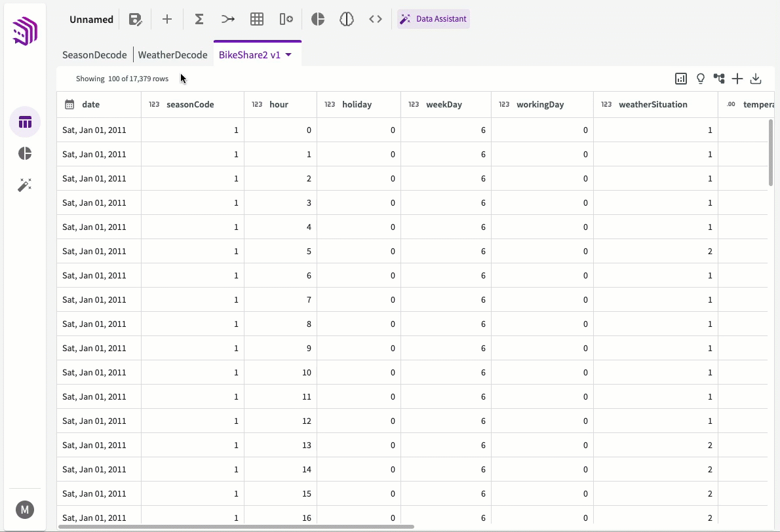Click the download data icon
Screen dimensions: 780x532
pos(756,79)
